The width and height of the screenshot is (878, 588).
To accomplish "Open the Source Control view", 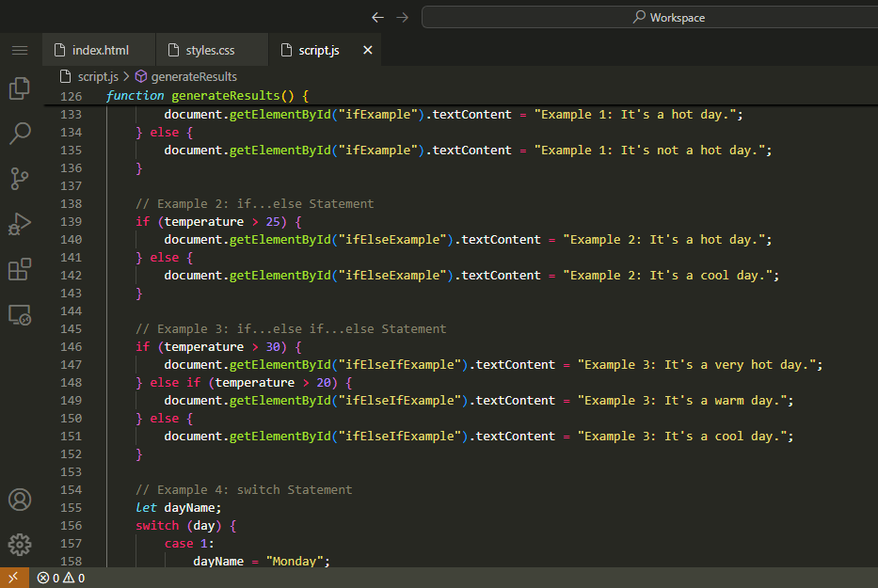I will pos(20,178).
